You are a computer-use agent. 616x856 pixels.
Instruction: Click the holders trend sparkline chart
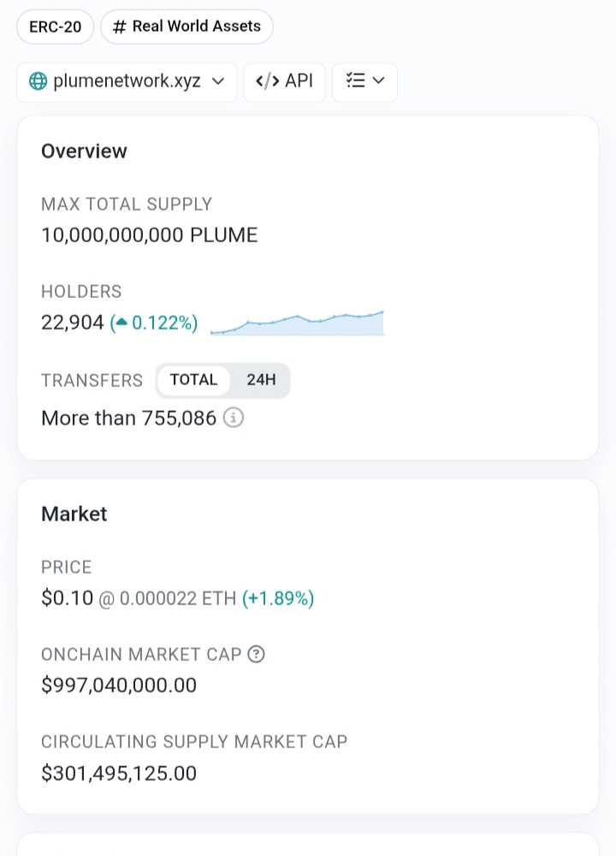[297, 324]
